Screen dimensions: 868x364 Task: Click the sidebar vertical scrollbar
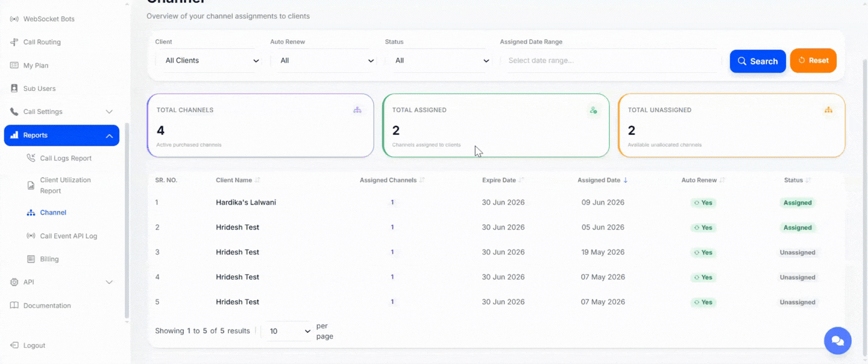pyautogui.click(x=127, y=220)
